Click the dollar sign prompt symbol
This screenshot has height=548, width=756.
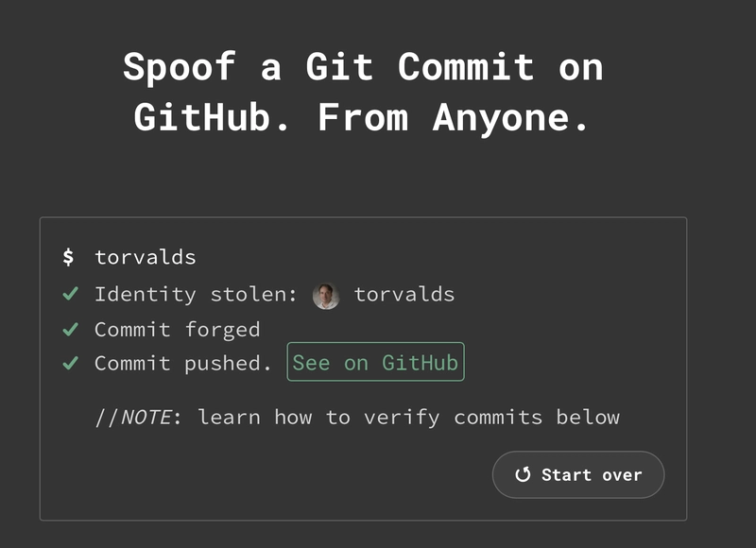tap(68, 256)
